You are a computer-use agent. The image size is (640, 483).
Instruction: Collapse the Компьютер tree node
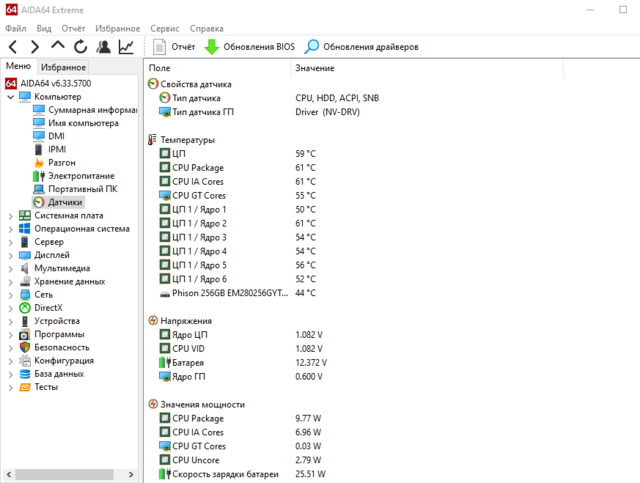tap(11, 96)
